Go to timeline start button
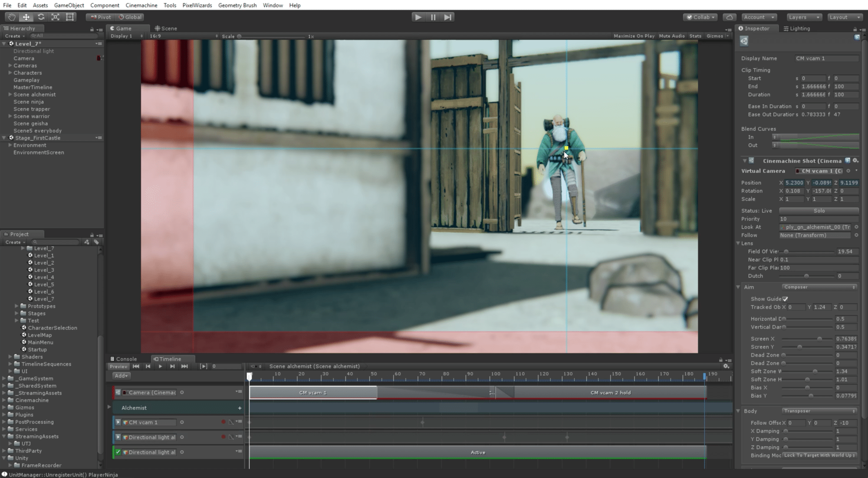Image resolution: width=868 pixels, height=478 pixels. 136,366
